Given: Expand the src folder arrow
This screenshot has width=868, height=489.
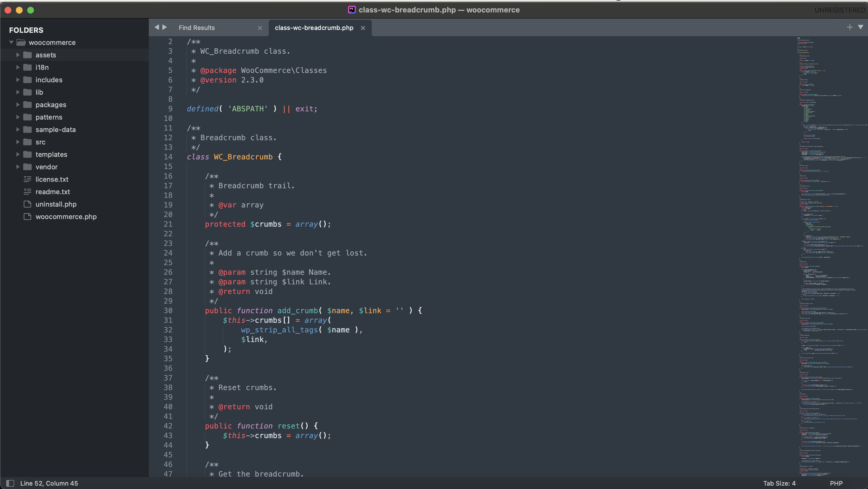Looking at the screenshot, I should [x=18, y=142].
